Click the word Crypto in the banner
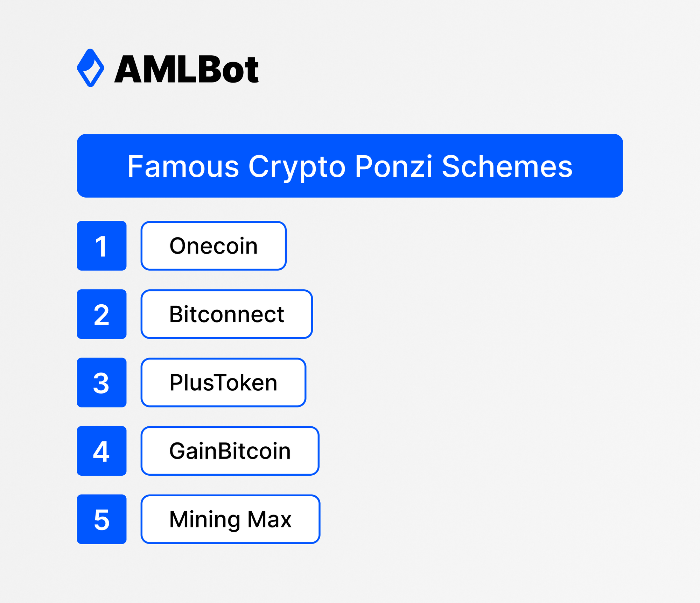The width and height of the screenshot is (700, 603). point(297,169)
